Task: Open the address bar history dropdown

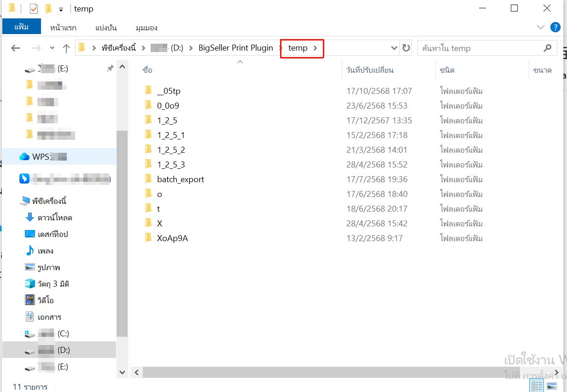Action: 394,48
